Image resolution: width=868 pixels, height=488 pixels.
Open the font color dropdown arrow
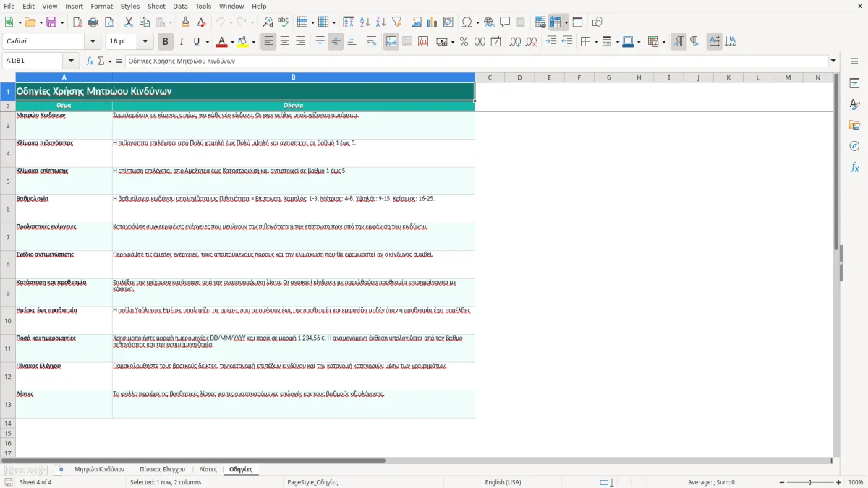pos(232,42)
